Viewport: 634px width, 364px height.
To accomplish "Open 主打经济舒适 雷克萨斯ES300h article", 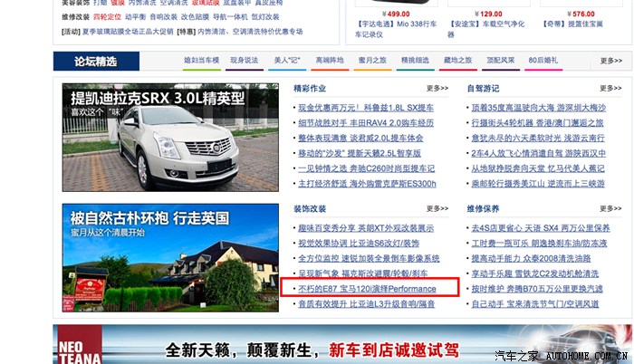I will click(366, 183).
